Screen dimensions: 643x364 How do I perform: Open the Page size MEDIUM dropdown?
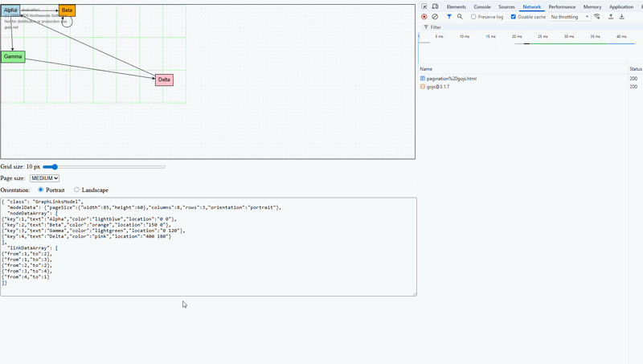[x=44, y=178]
